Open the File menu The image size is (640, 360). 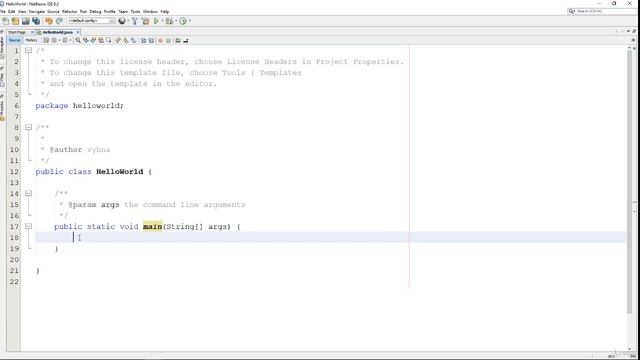[3, 11]
